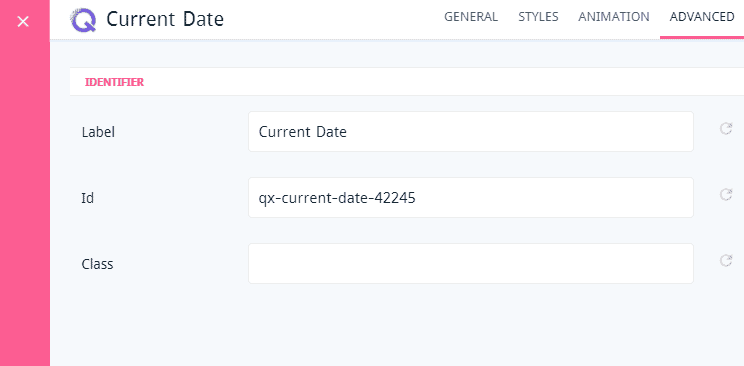This screenshot has width=744, height=366.
Task: Click the purple Quix Q logo
Action: [x=83, y=20]
